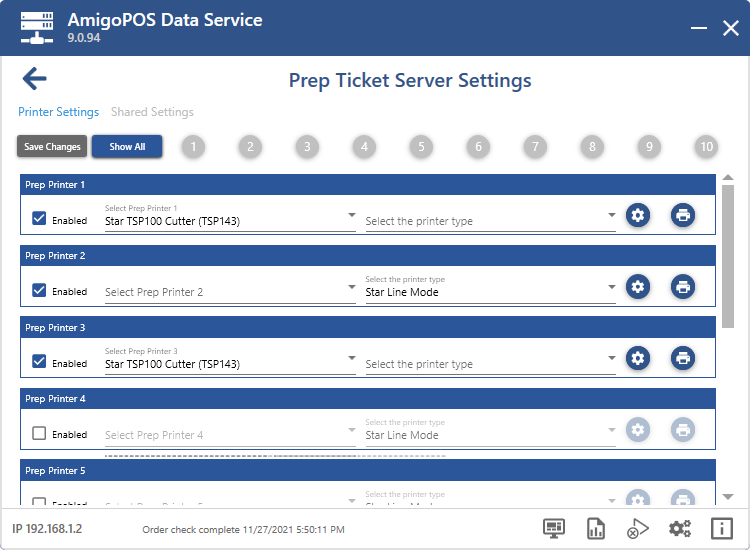Image resolution: width=750 pixels, height=550 pixels.
Task: Click the vertical scrollbar thumb
Action: [x=728, y=256]
